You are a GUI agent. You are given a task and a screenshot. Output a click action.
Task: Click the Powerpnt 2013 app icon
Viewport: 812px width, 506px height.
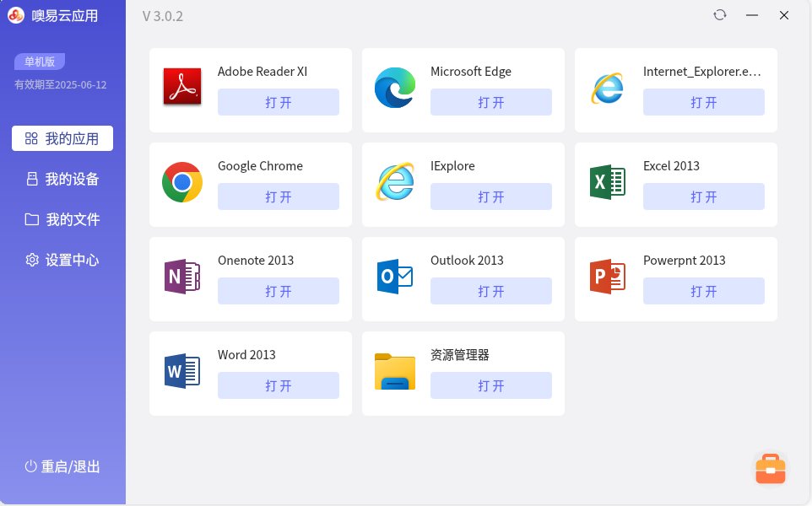(x=608, y=277)
